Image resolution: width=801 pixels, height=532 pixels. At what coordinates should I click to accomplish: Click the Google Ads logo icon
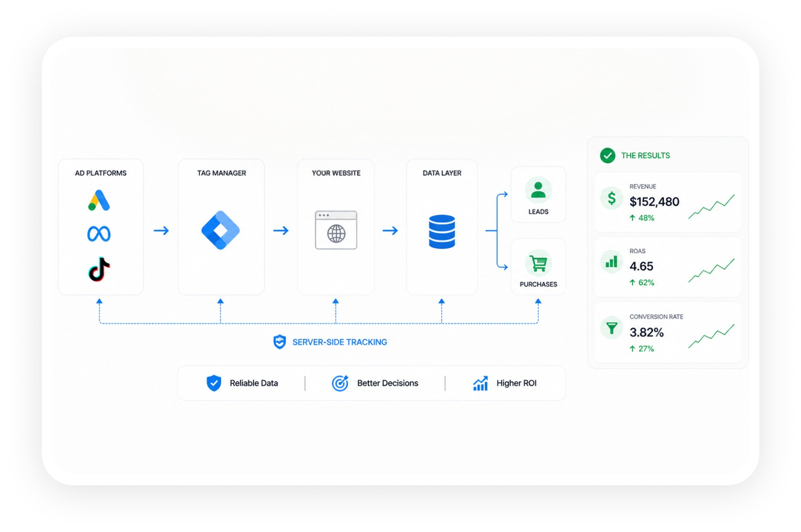coord(99,200)
